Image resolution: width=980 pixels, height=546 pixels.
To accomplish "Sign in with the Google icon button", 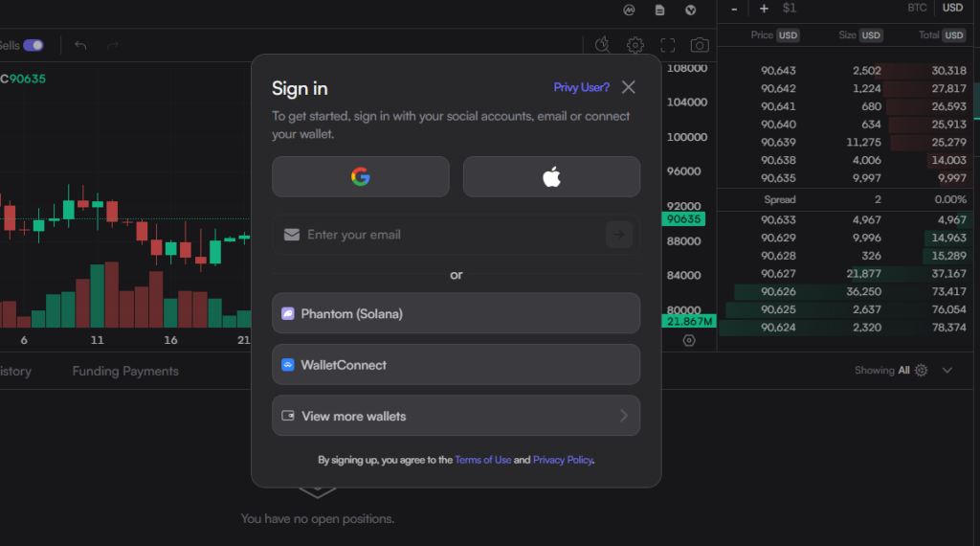I will [360, 176].
